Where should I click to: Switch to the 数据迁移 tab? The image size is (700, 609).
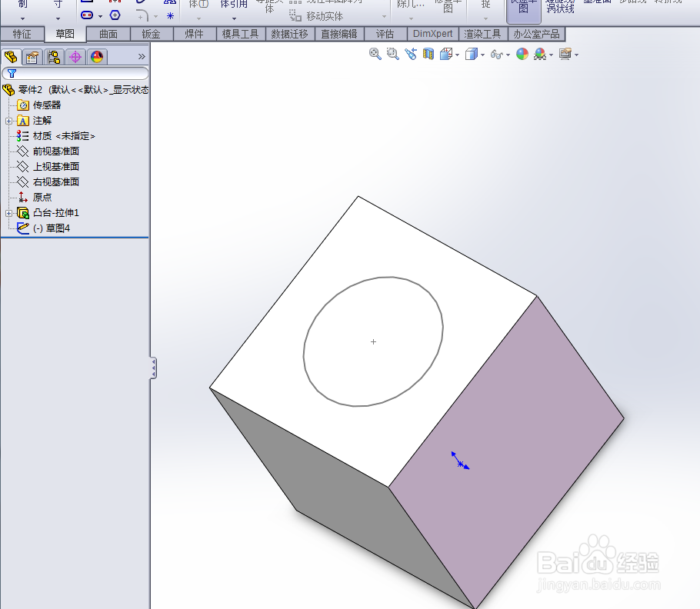290,34
